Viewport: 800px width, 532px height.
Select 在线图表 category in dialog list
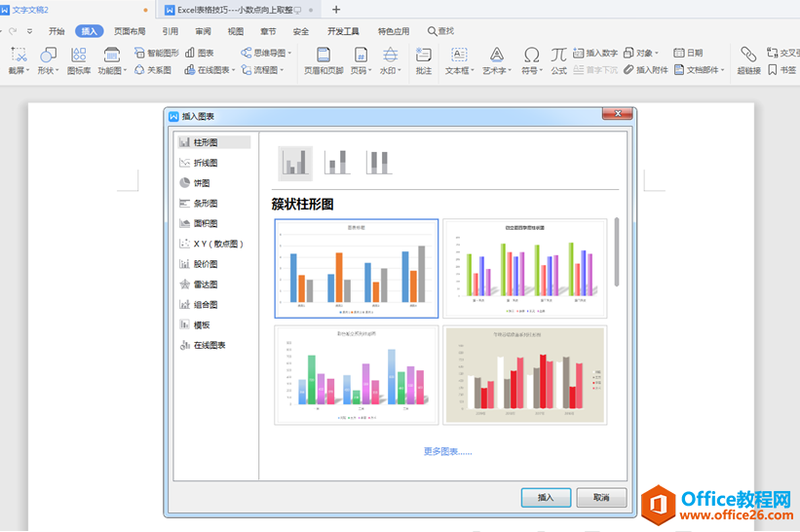213,345
